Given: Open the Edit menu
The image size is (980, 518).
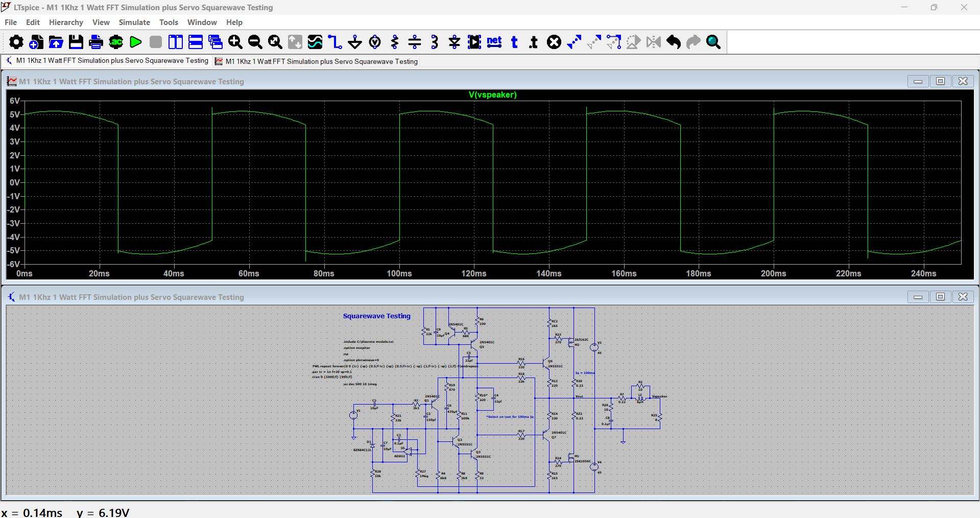Looking at the screenshot, I should pyautogui.click(x=33, y=22).
